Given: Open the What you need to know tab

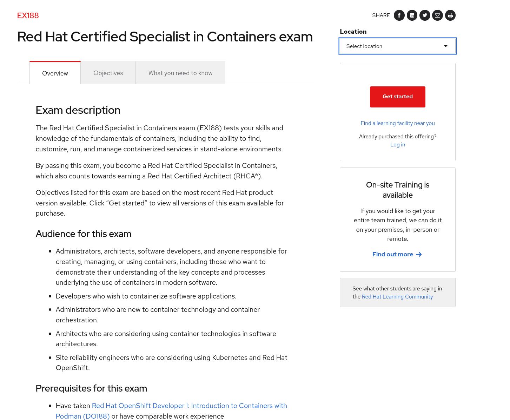Looking at the screenshot, I should point(180,73).
